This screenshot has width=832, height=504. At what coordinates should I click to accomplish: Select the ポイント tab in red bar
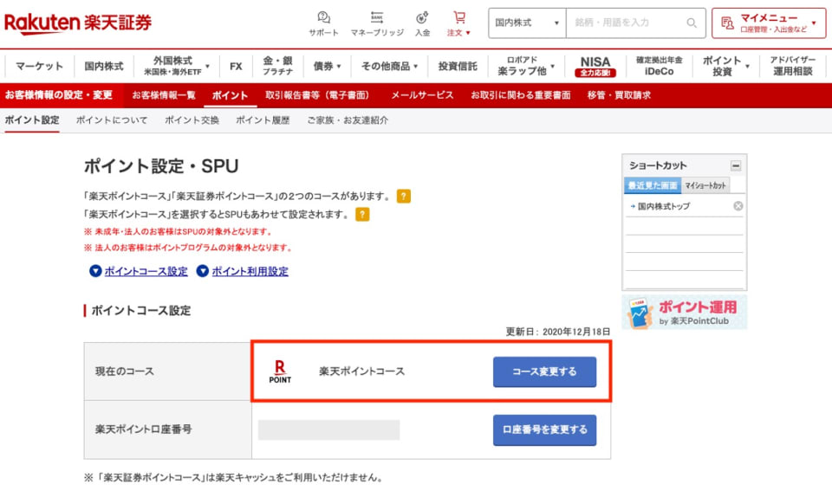pyautogui.click(x=230, y=95)
